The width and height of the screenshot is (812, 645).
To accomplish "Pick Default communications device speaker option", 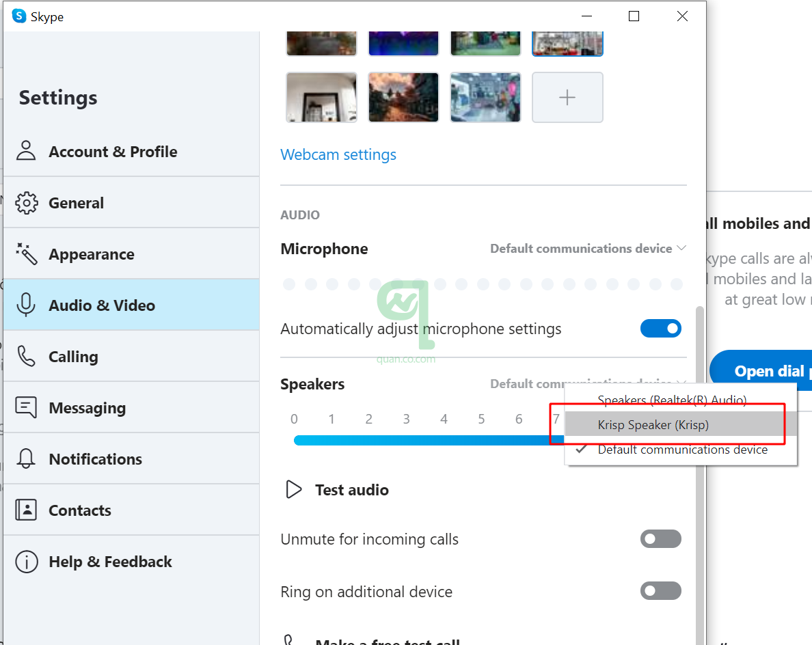I will tap(681, 450).
